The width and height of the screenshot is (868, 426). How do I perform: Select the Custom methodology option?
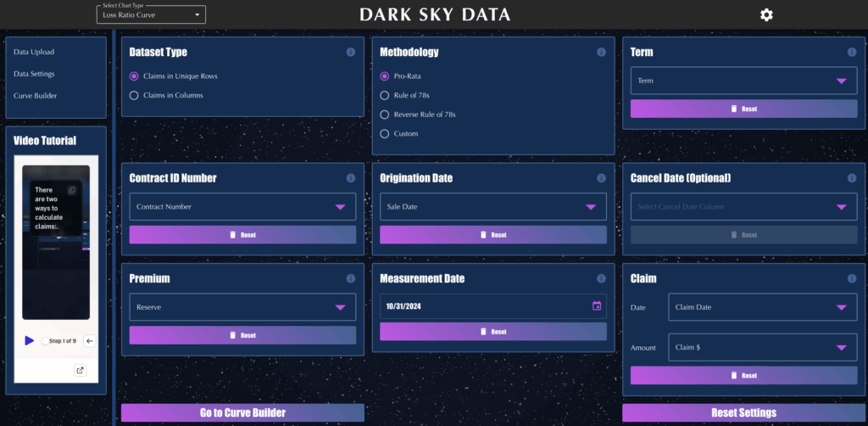(385, 133)
